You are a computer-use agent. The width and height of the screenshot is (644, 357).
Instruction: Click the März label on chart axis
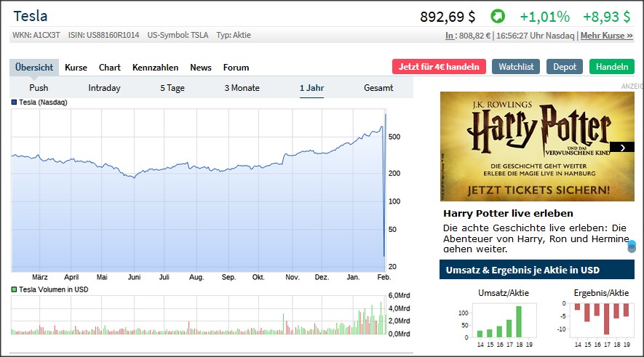[40, 277]
